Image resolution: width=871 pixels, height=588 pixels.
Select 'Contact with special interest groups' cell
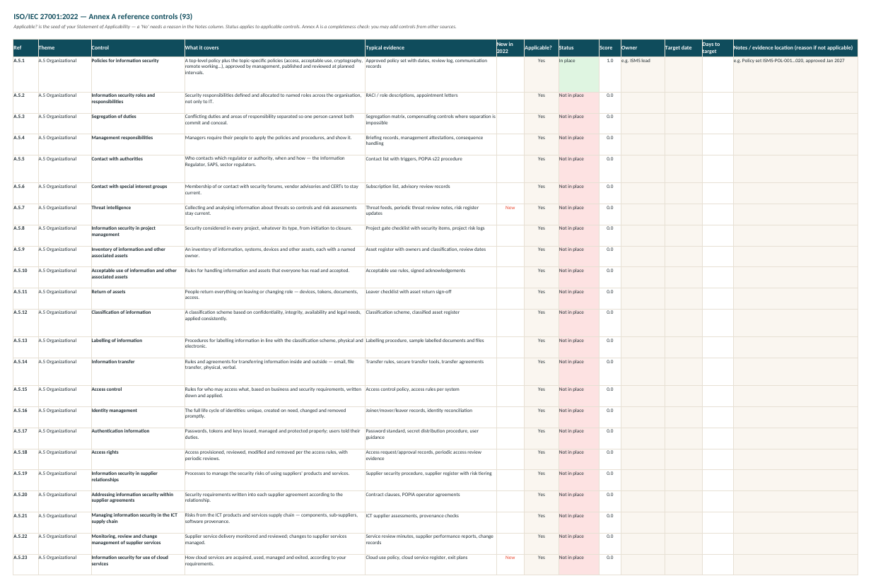coord(137,193)
